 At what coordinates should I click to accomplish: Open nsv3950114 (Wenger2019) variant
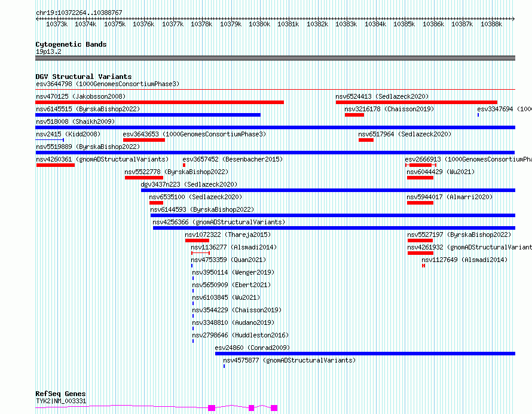[233, 272]
